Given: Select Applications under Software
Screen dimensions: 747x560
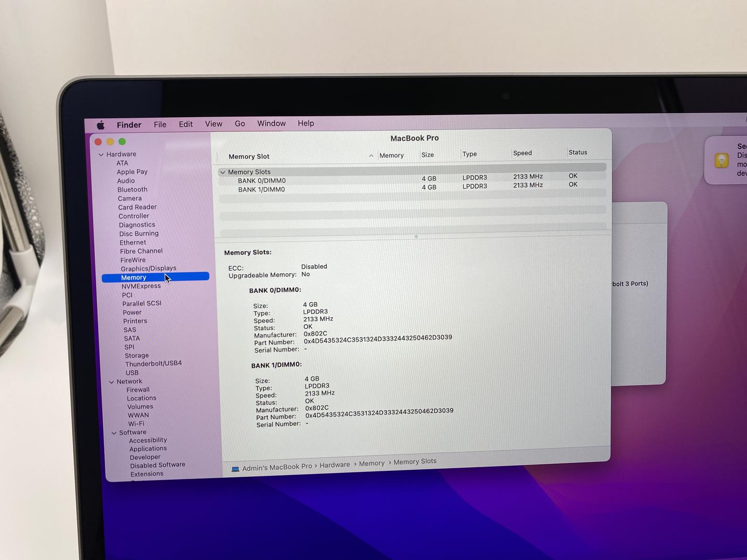Looking at the screenshot, I should point(148,449).
